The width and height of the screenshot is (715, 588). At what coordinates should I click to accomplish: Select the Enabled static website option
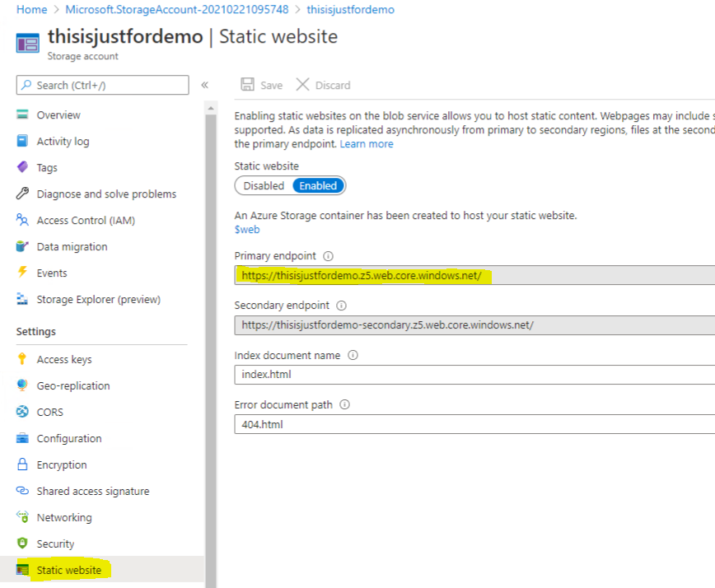pos(318,185)
